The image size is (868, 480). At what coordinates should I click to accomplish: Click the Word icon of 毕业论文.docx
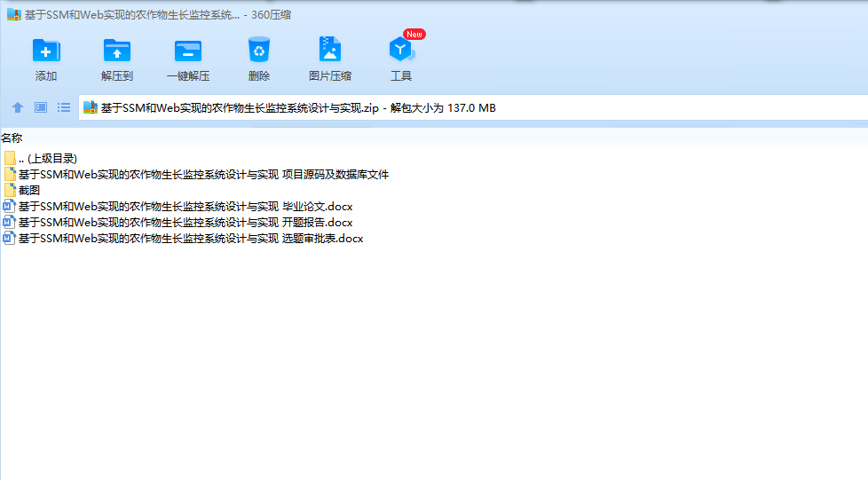coord(9,207)
